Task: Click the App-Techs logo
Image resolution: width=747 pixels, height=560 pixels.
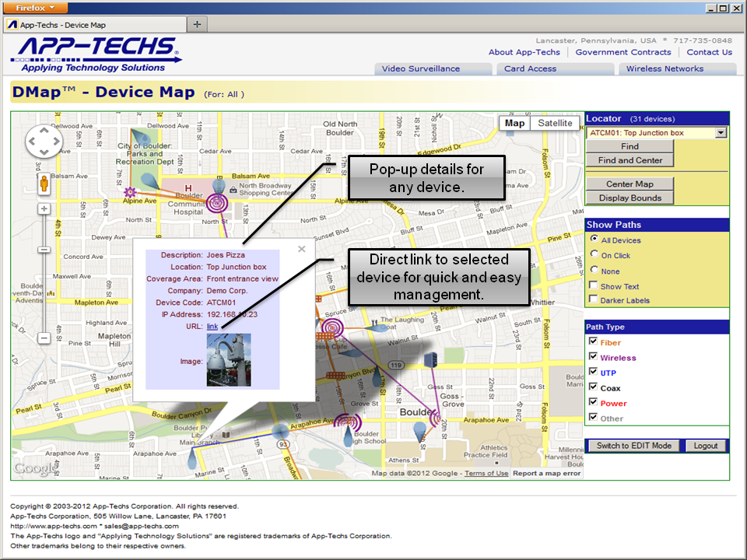Action: click(x=96, y=54)
